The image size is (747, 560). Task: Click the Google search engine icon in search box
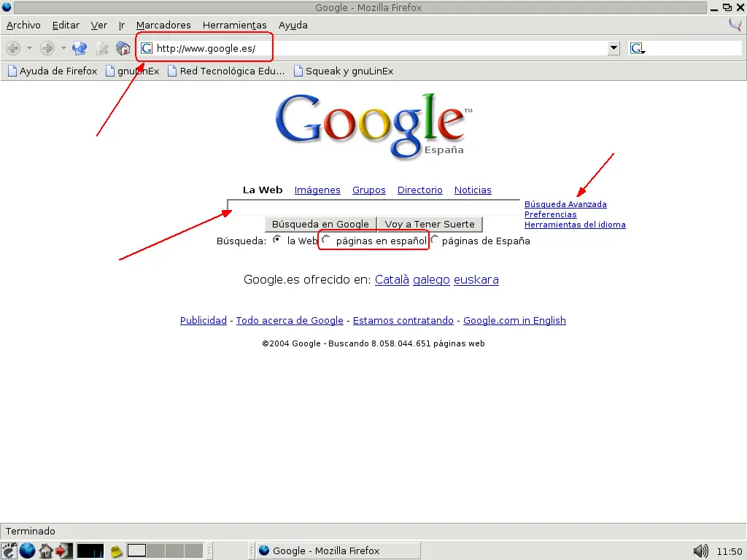coord(637,48)
